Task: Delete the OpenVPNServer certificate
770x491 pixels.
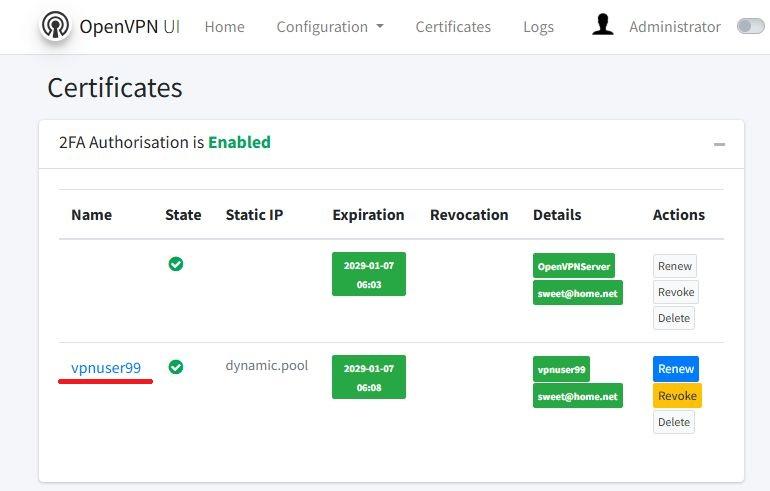Action: click(x=674, y=318)
